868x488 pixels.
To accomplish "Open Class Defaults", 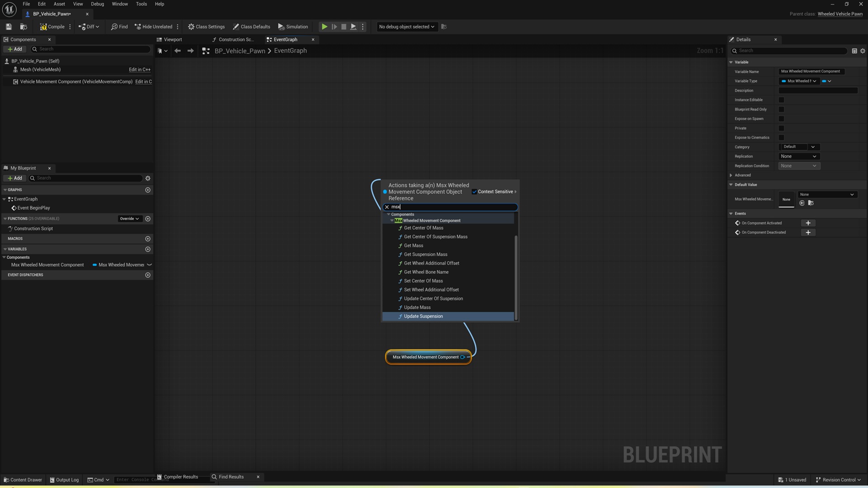I will (x=251, y=27).
